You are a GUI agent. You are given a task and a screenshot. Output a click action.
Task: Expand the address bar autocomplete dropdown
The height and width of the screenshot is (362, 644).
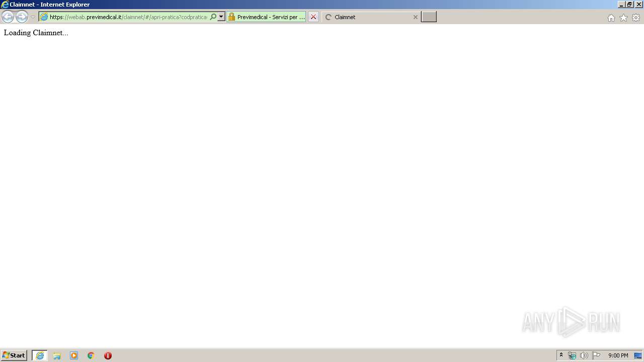(221, 17)
